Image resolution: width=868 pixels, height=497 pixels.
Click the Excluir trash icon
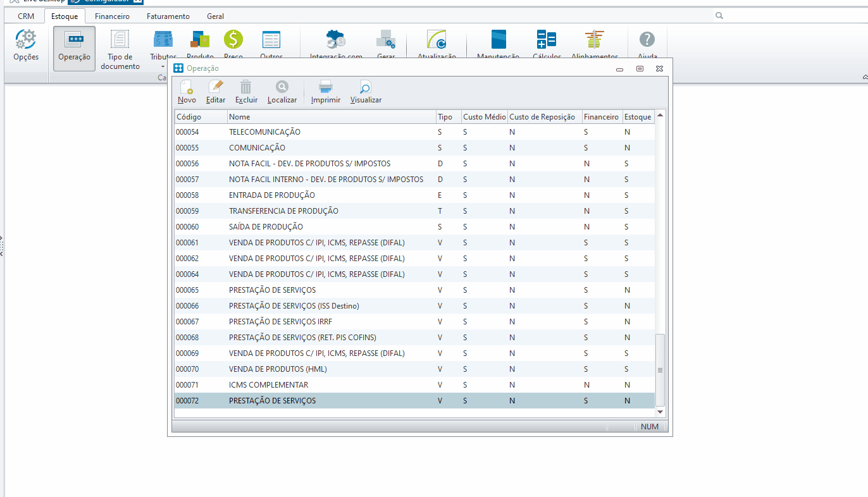point(246,89)
